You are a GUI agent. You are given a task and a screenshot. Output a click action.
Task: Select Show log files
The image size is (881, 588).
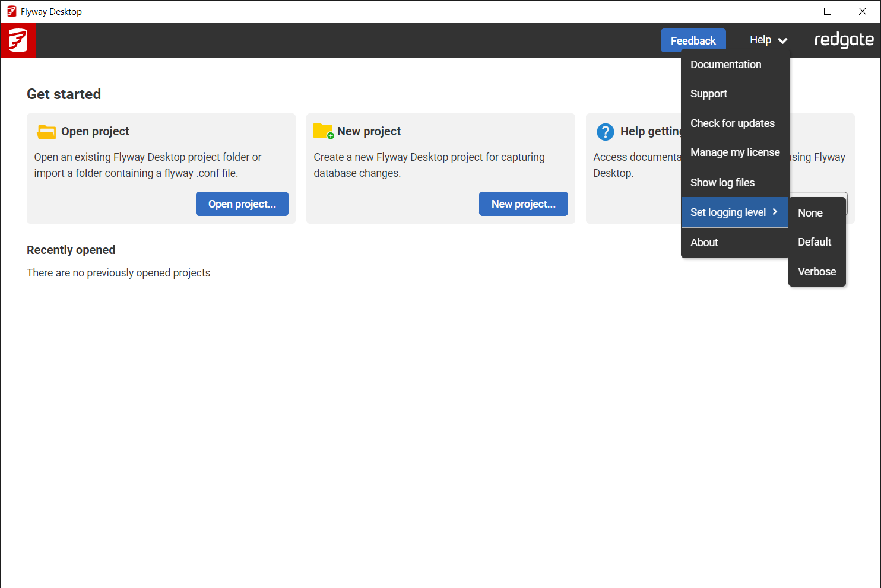pyautogui.click(x=722, y=182)
